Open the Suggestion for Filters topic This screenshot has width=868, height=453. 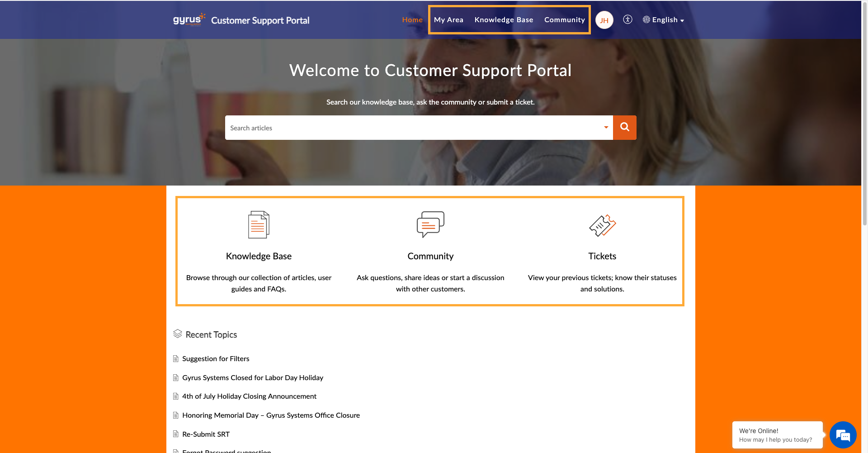coord(216,359)
